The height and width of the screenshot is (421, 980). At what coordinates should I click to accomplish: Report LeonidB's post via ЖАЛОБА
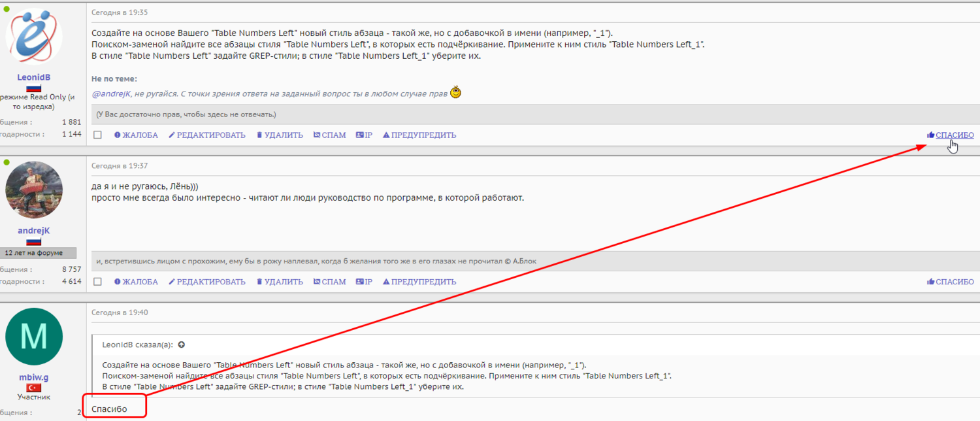(x=136, y=135)
